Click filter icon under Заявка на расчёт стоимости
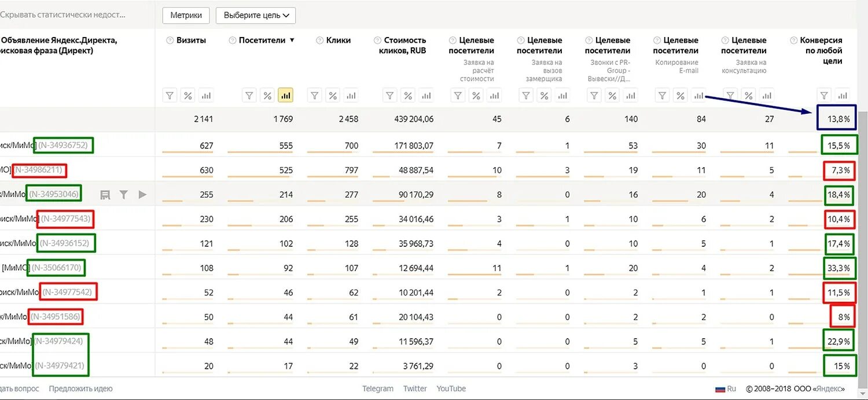Image resolution: width=868 pixels, height=400 pixels. point(458,95)
